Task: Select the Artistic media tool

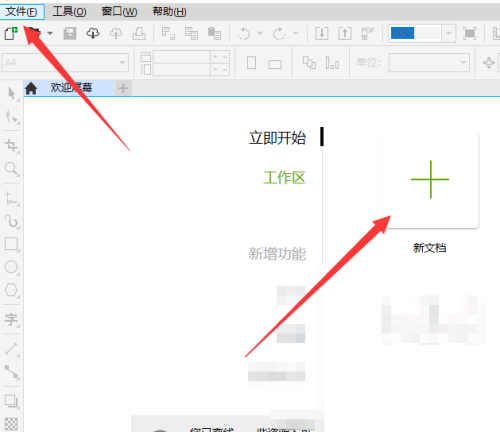Action: click(x=12, y=221)
